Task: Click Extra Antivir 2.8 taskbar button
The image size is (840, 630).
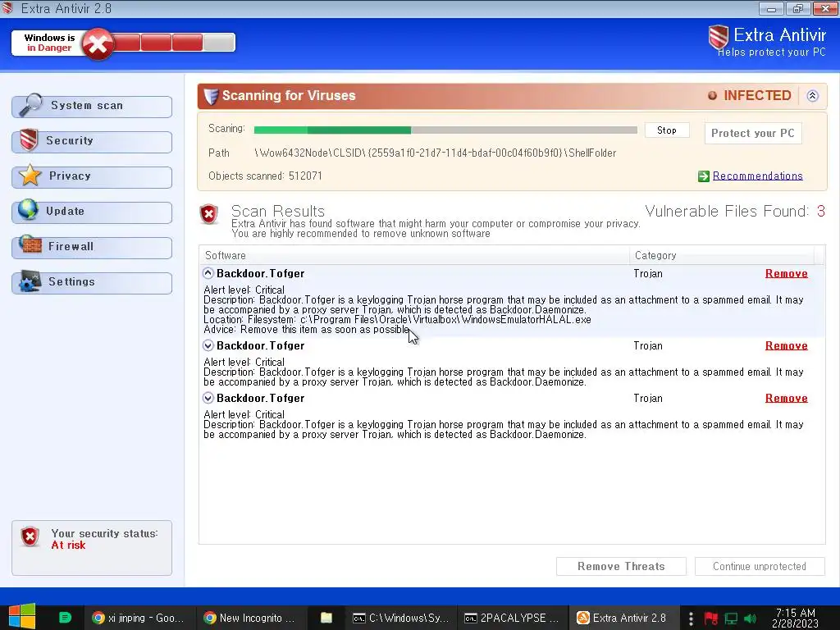Action: pyautogui.click(x=623, y=618)
